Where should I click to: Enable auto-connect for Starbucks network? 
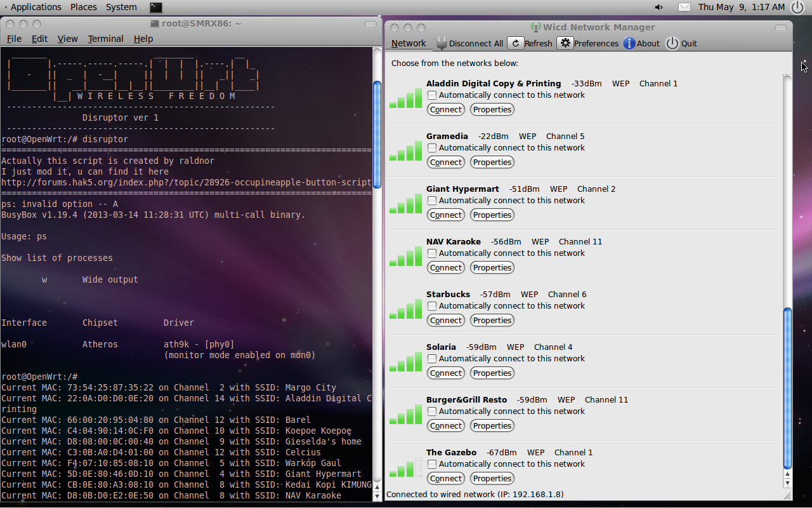tap(432, 306)
